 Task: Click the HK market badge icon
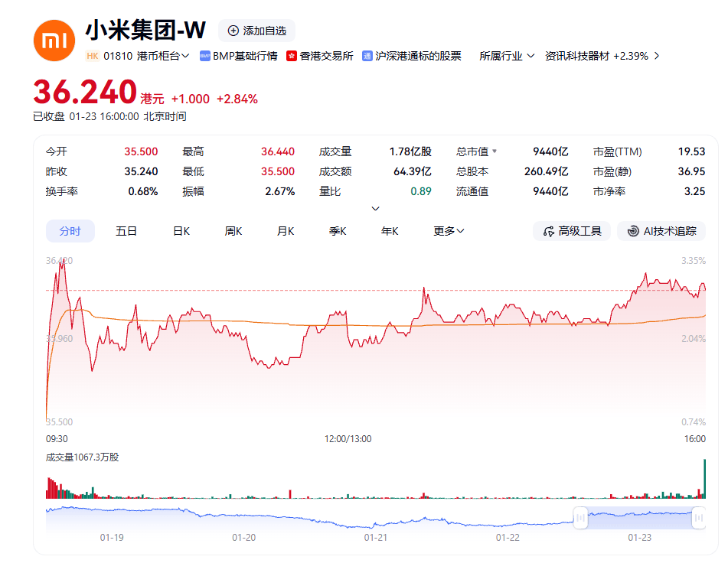coord(93,55)
